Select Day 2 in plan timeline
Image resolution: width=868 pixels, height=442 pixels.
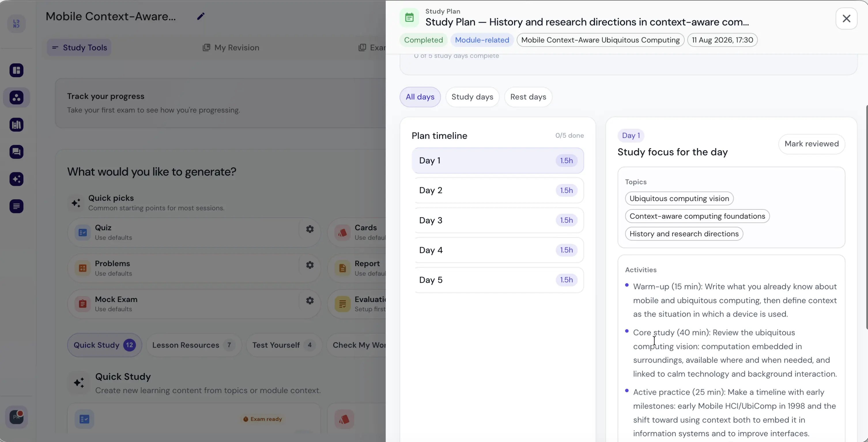(498, 190)
